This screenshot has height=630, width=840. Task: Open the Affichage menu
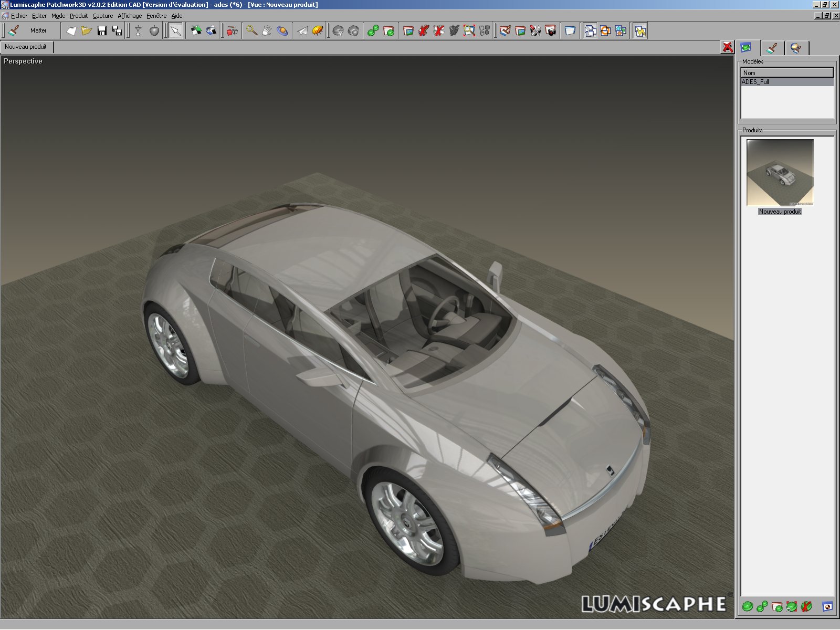130,16
